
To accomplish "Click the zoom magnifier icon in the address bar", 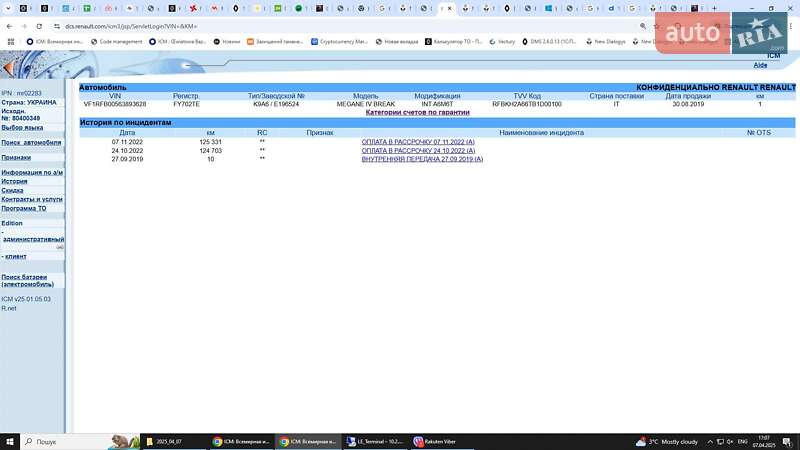I will 643,26.
